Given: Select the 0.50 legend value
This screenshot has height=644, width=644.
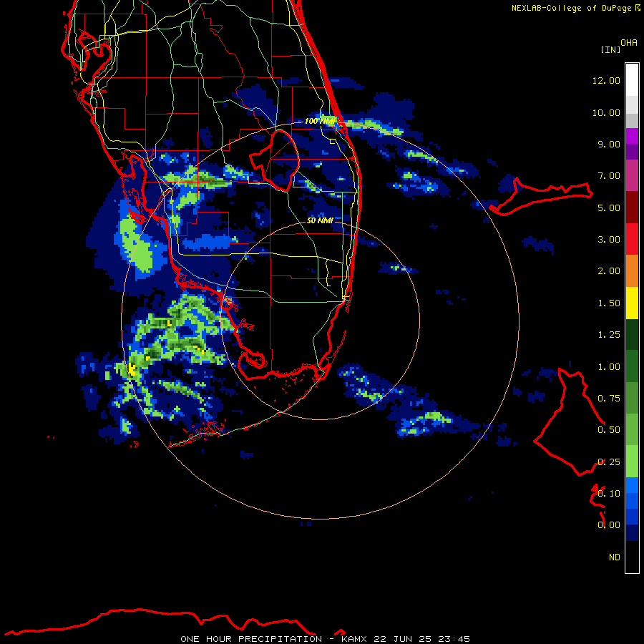Looking at the screenshot, I should pyautogui.click(x=609, y=430).
